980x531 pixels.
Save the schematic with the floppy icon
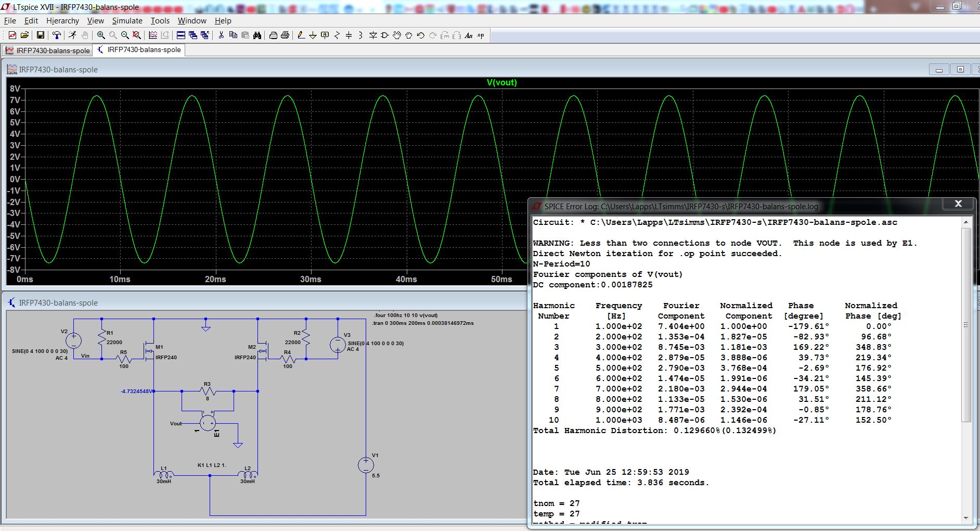(x=41, y=35)
